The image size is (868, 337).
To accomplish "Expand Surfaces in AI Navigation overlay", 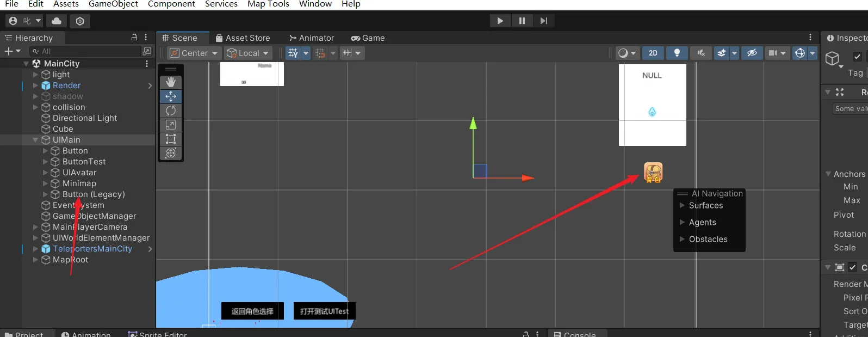I will (x=682, y=205).
